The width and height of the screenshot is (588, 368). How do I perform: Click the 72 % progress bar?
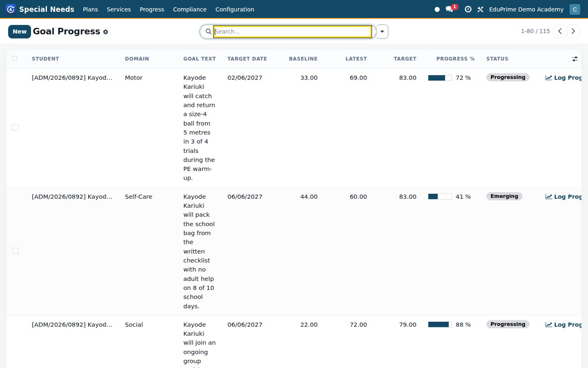pyautogui.click(x=440, y=78)
